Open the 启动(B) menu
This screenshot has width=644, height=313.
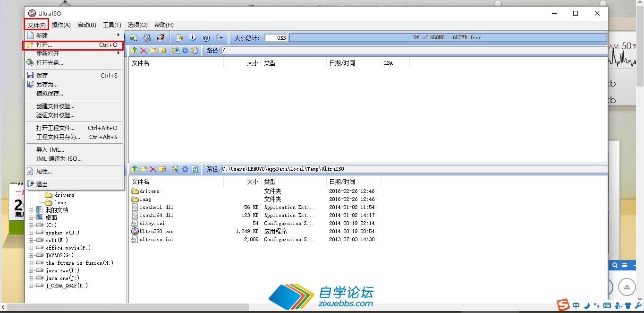click(87, 25)
